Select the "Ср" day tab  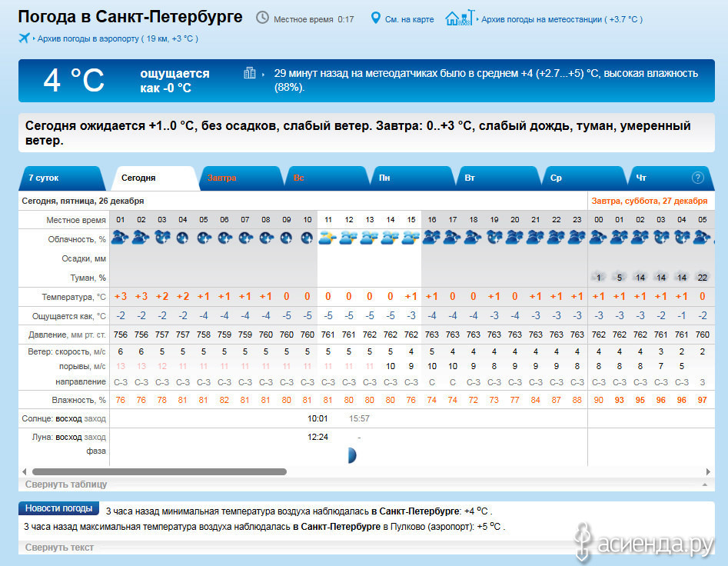point(556,178)
